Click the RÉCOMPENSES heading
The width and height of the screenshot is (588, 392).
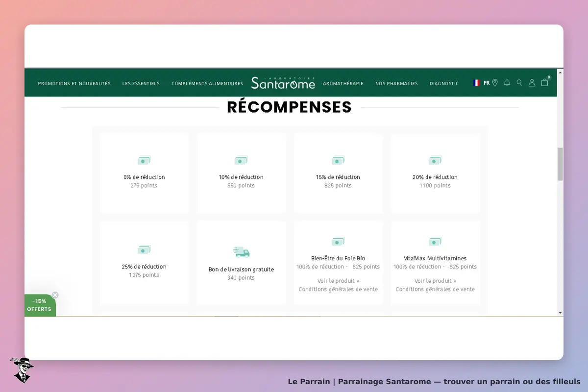(289, 107)
